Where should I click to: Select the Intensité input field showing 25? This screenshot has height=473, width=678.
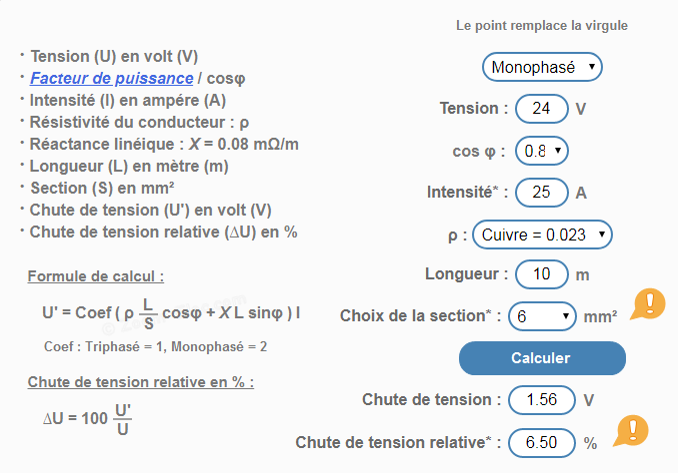pyautogui.click(x=542, y=192)
